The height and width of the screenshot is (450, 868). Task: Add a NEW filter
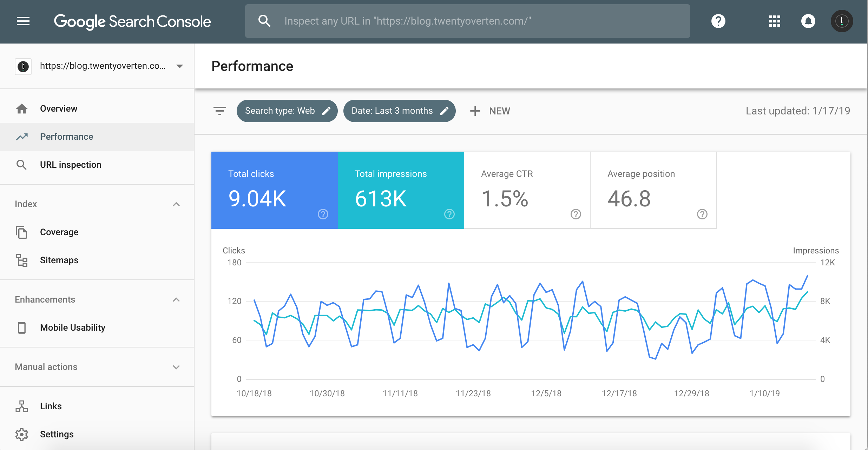point(490,111)
